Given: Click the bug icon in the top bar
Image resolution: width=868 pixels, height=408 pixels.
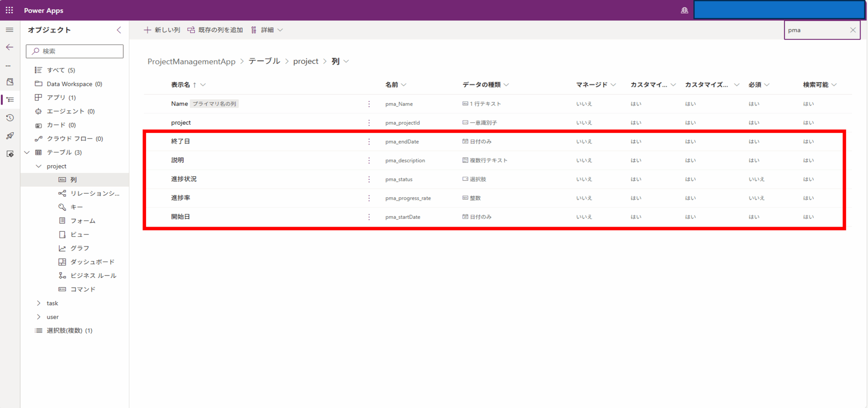Looking at the screenshot, I should [x=685, y=10].
